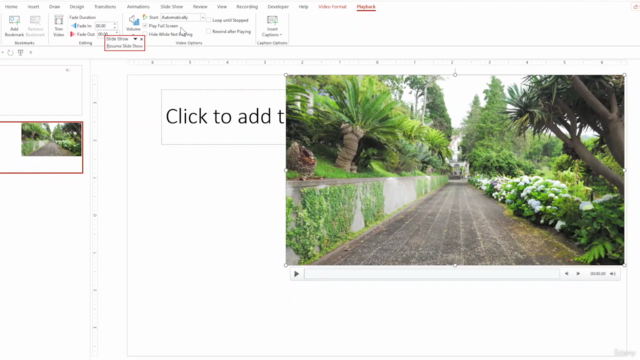This screenshot has width=640, height=360.
Task: Enable Rewind after Playing
Action: 209,31
